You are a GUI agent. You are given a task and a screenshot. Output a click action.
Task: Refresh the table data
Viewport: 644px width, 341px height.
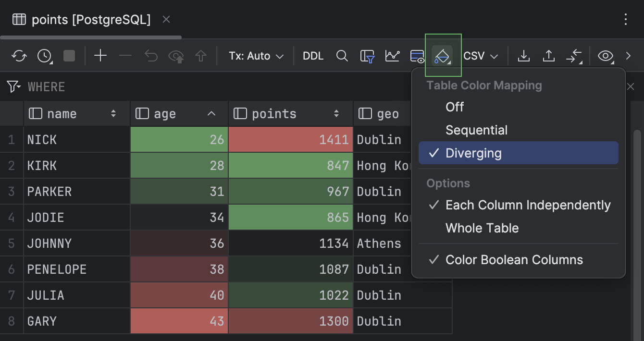(19, 55)
